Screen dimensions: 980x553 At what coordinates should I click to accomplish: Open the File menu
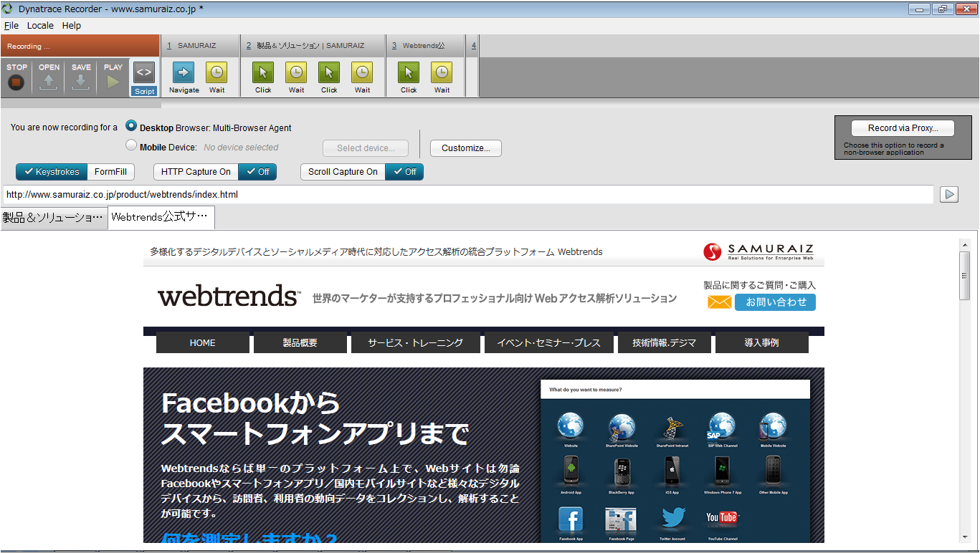pyautogui.click(x=11, y=26)
